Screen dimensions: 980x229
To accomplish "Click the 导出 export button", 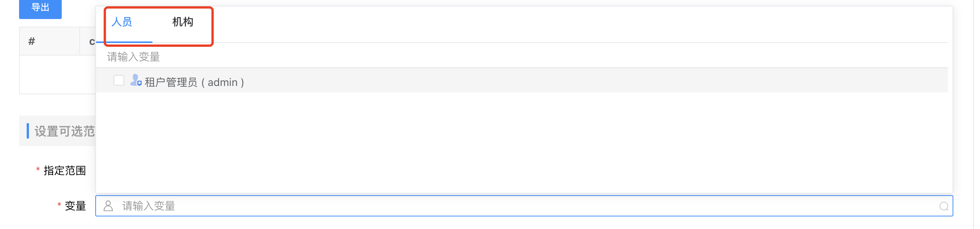I will pyautogui.click(x=40, y=8).
